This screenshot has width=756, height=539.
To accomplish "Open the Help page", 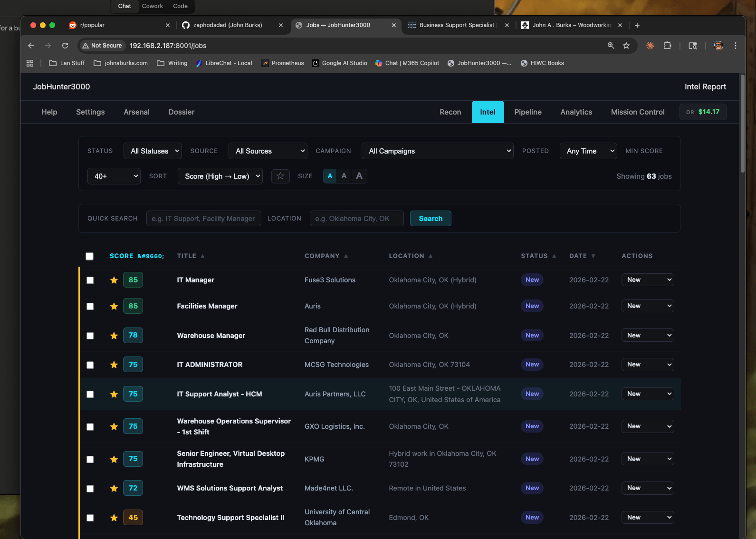I will click(x=49, y=112).
